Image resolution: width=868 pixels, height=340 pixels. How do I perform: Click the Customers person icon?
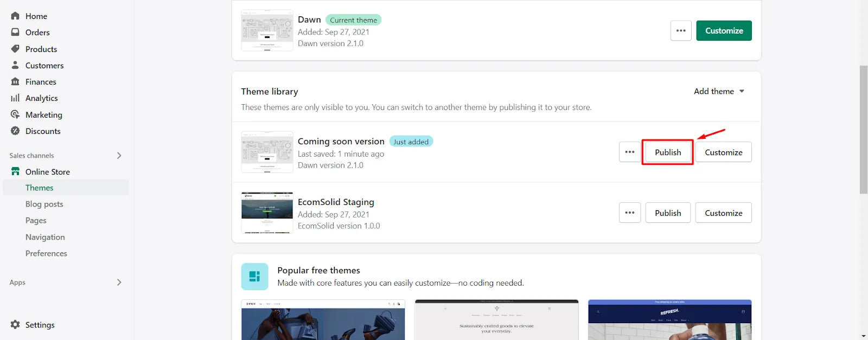15,65
